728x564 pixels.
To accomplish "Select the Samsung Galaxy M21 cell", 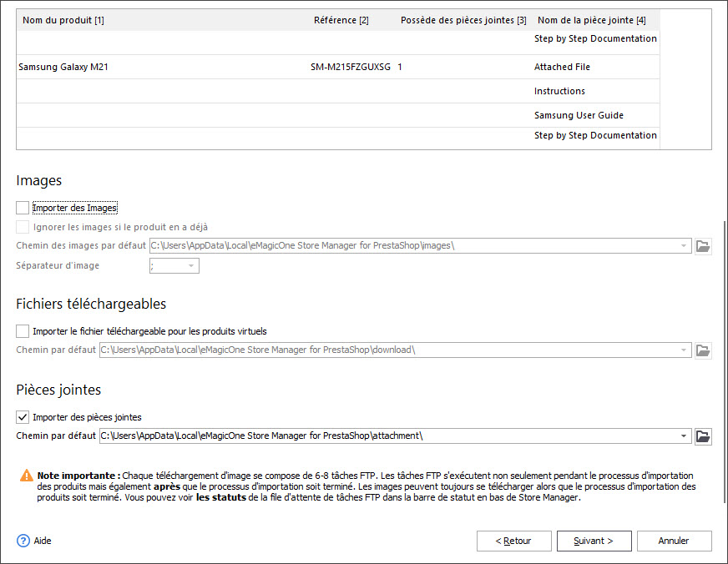I will [163, 67].
